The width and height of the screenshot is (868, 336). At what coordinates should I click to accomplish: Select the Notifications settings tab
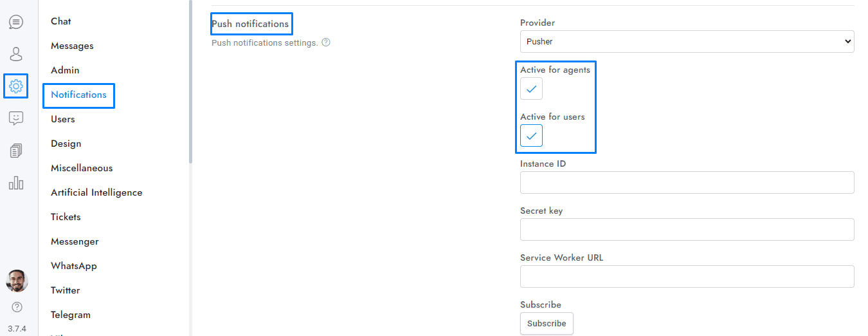78,95
